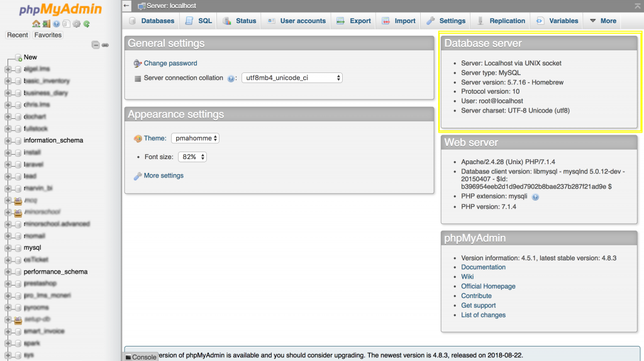Show the Favorites tables list

(x=48, y=35)
